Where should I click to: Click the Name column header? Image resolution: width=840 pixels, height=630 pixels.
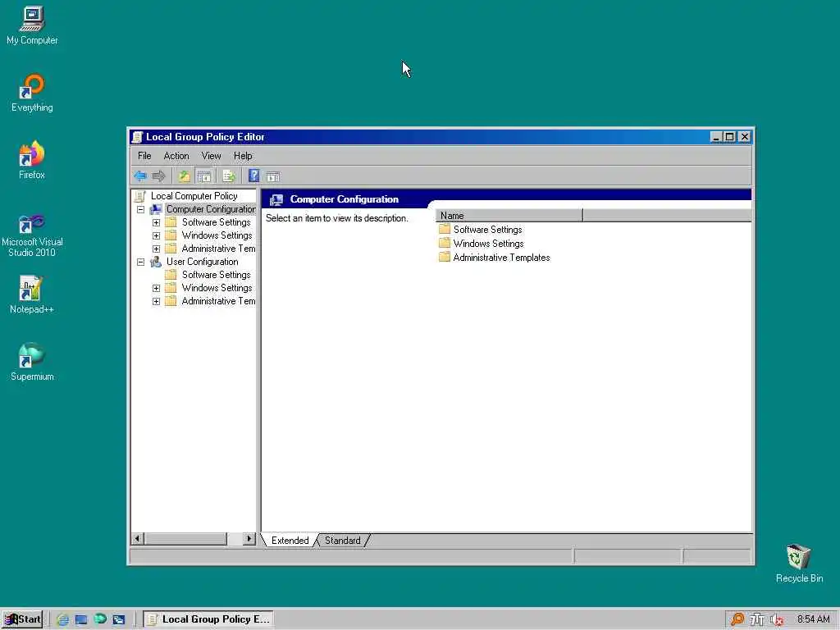(509, 216)
